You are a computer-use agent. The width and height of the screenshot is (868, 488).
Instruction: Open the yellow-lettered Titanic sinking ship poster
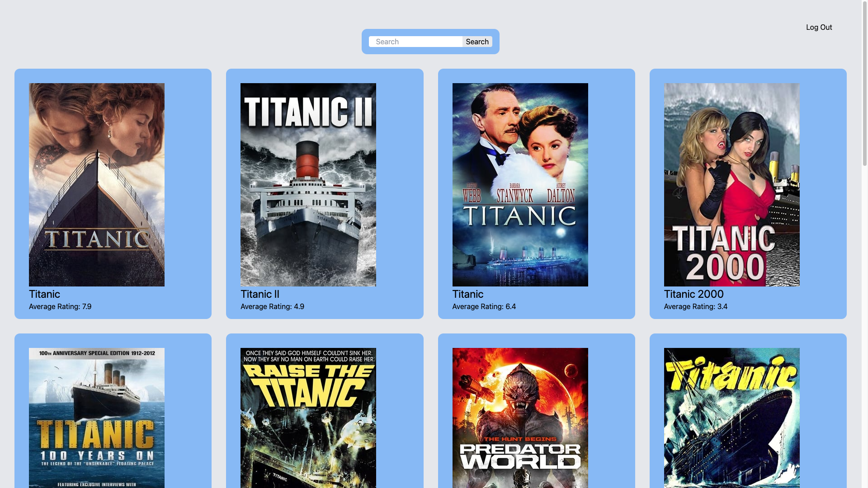click(x=731, y=418)
